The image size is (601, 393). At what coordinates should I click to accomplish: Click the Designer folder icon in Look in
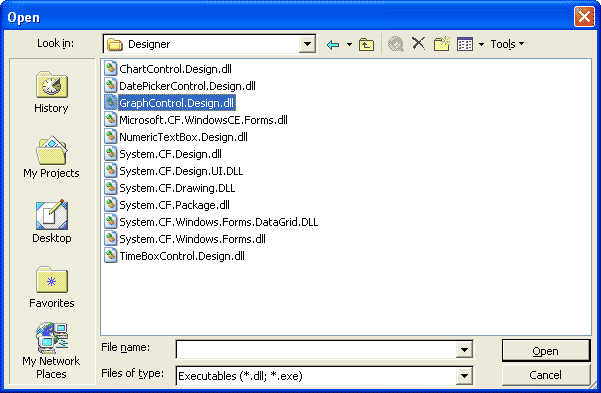115,44
